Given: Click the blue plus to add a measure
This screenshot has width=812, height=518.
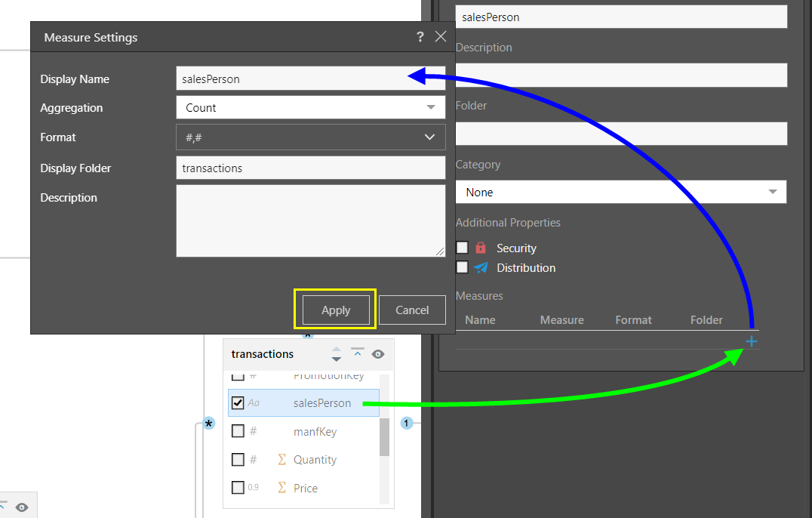Looking at the screenshot, I should pos(751,342).
